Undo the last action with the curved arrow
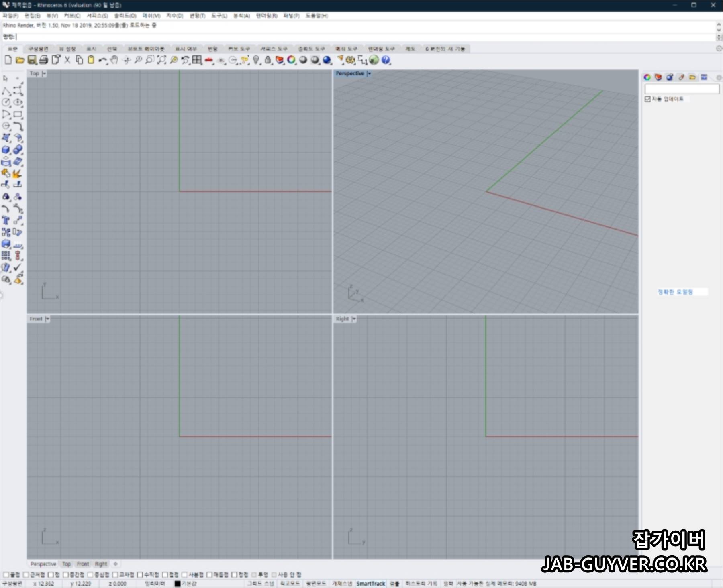Viewport: 723px width, 588px height. (103, 60)
